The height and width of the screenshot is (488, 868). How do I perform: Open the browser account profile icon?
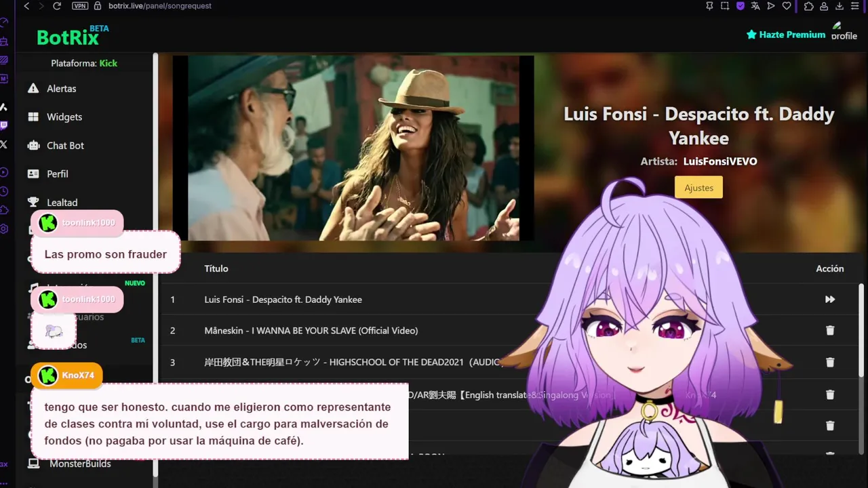[x=824, y=6]
